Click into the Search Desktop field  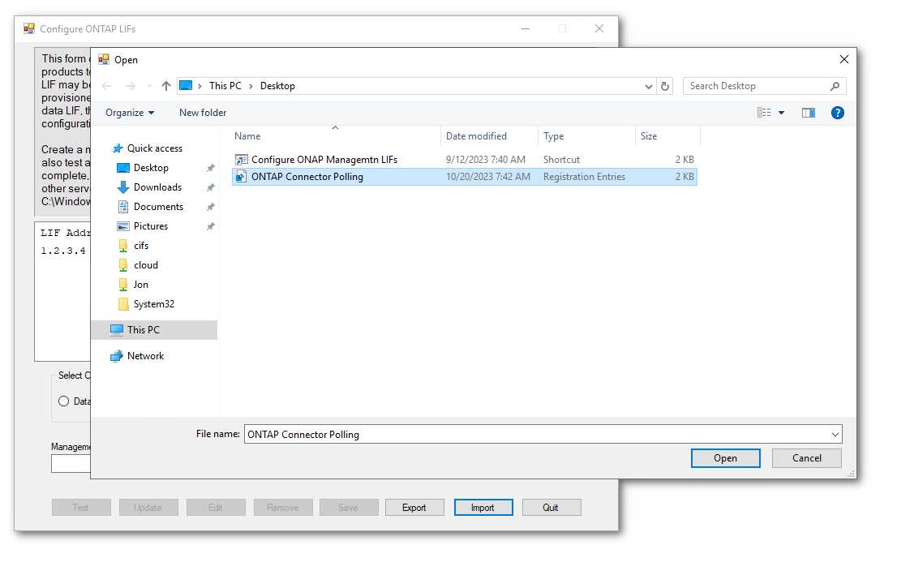754,86
